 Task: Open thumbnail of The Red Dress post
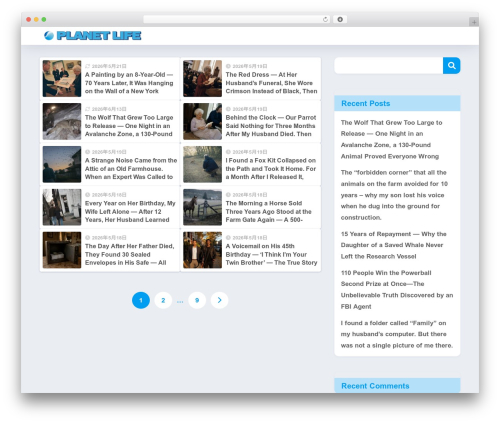(x=202, y=78)
